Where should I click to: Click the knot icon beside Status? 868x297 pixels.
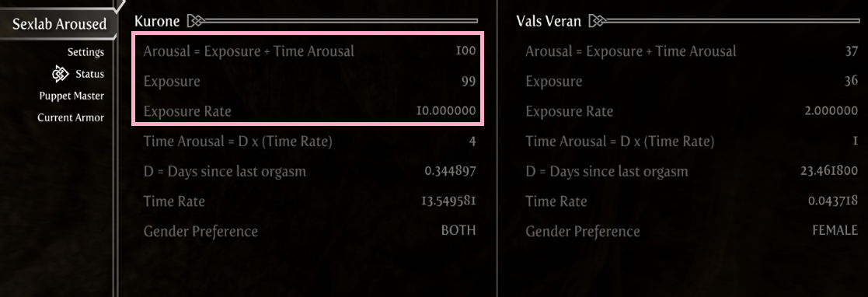[x=61, y=74]
